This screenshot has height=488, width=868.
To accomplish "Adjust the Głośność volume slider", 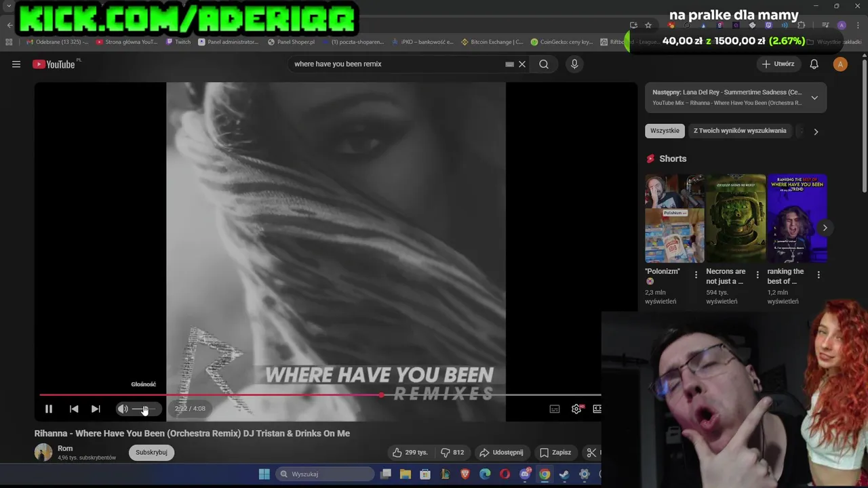I will click(x=144, y=409).
